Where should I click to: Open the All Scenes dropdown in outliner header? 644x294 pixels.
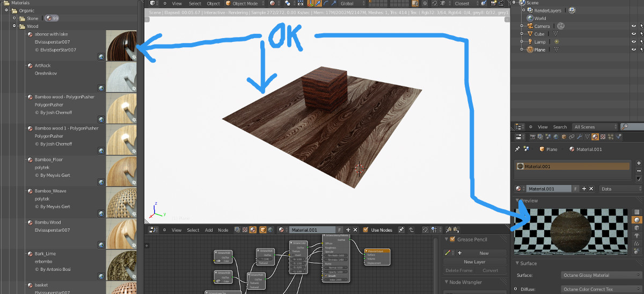tap(595, 127)
